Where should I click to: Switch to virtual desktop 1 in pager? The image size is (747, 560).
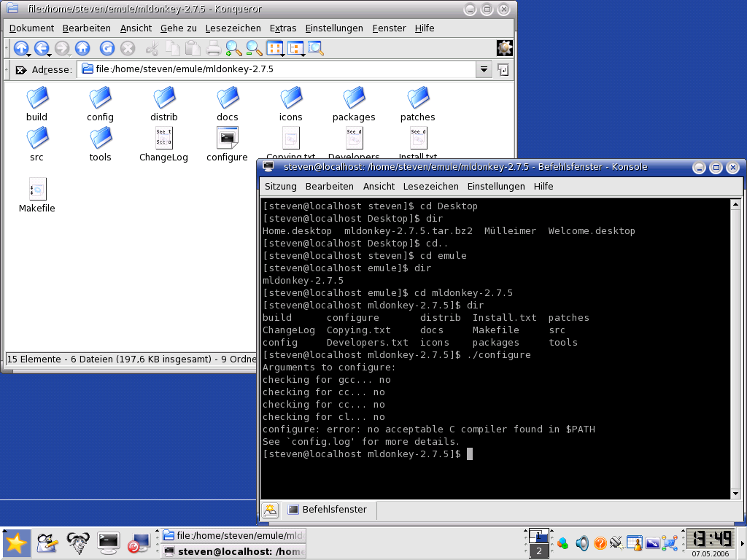(x=539, y=536)
